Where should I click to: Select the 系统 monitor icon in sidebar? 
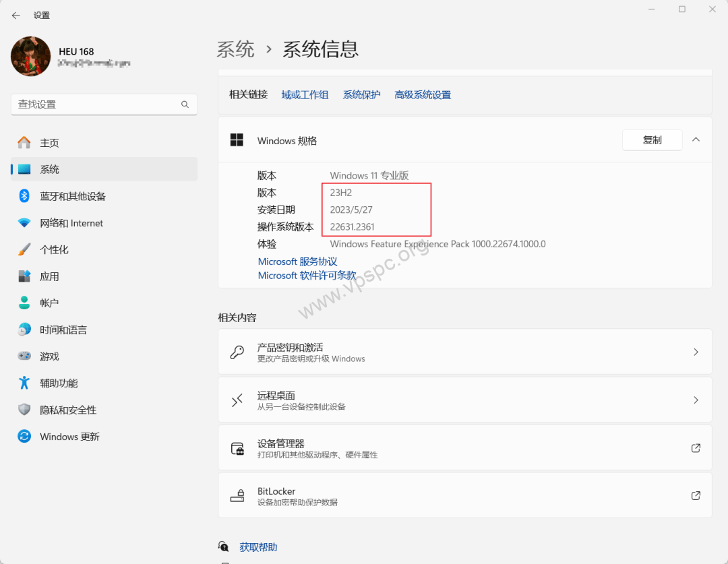click(24, 169)
